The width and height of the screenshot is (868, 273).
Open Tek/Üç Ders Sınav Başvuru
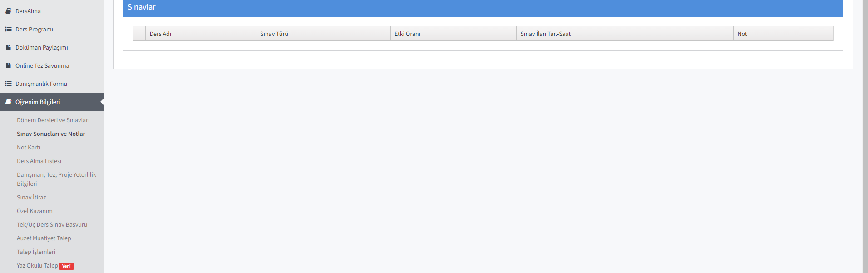click(x=52, y=224)
